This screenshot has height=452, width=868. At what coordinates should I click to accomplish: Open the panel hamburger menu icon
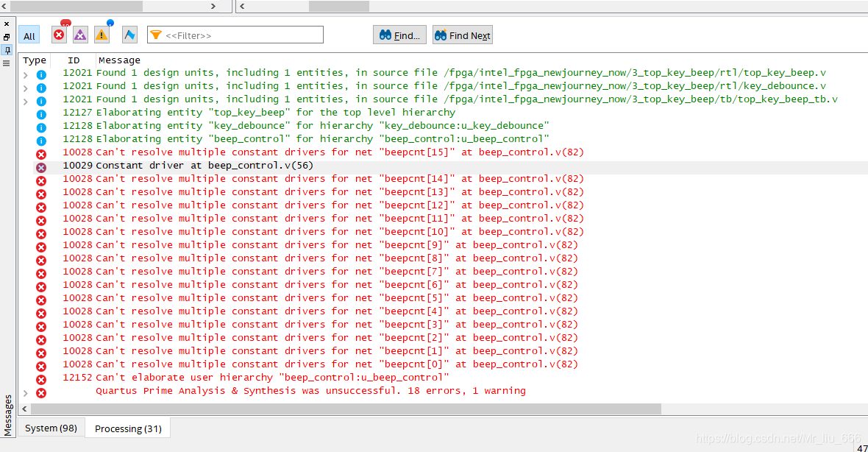(7, 64)
